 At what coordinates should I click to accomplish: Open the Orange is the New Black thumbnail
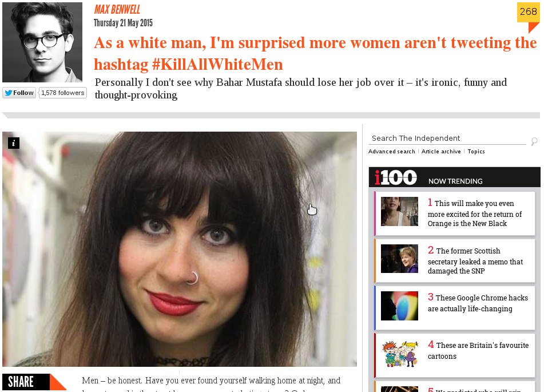pos(399,211)
